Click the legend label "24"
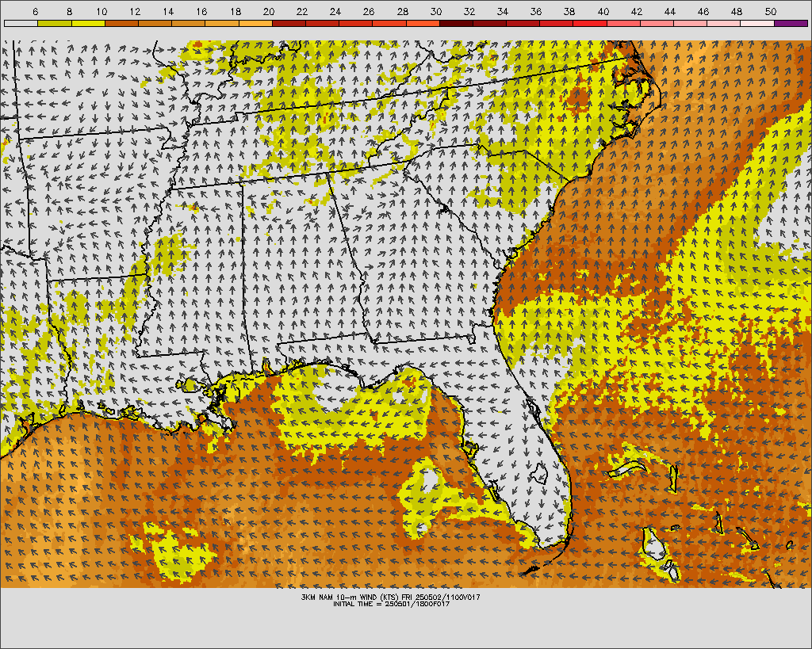Viewport: 812px width, 649px height. [335, 11]
